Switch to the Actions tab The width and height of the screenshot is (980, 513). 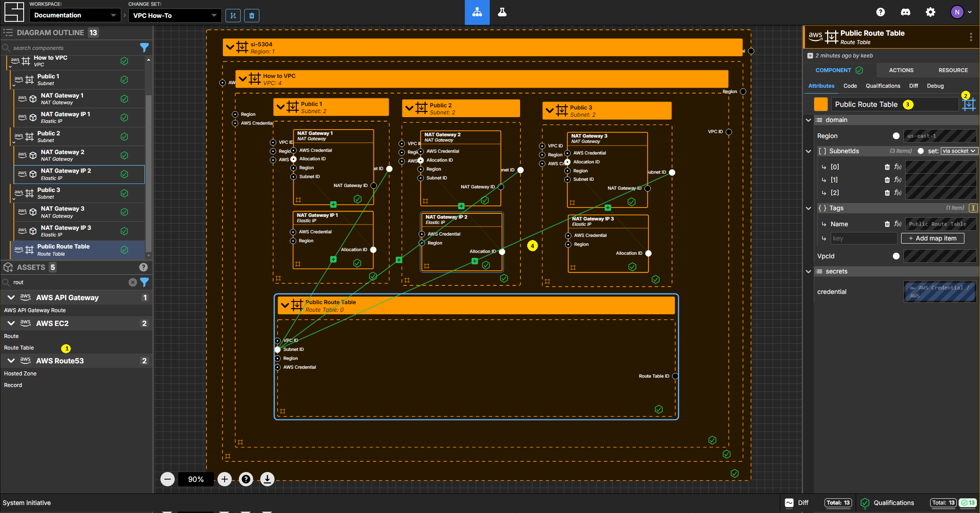[x=901, y=70]
